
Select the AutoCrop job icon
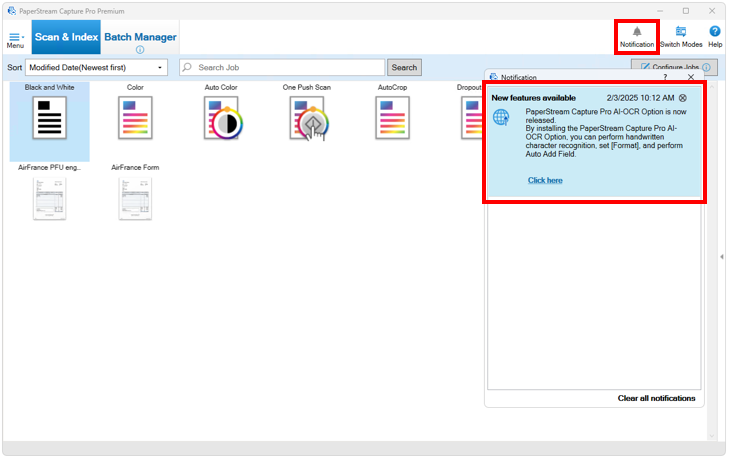point(392,118)
